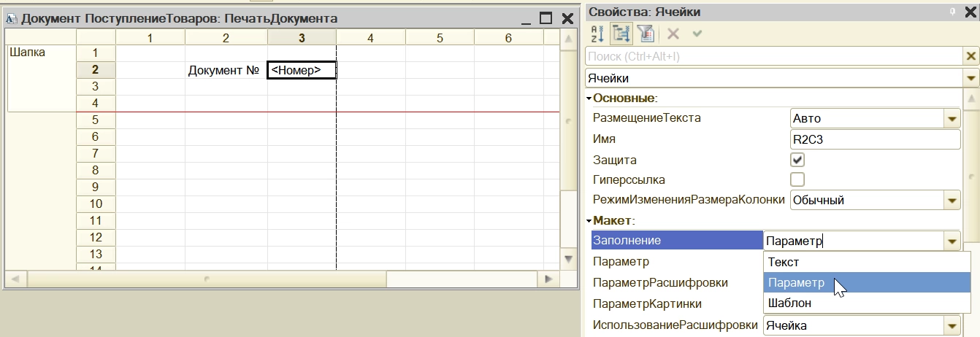Open the РазмещениеТекста dropdown
Viewport: 980px width, 337px height.
tap(952, 118)
